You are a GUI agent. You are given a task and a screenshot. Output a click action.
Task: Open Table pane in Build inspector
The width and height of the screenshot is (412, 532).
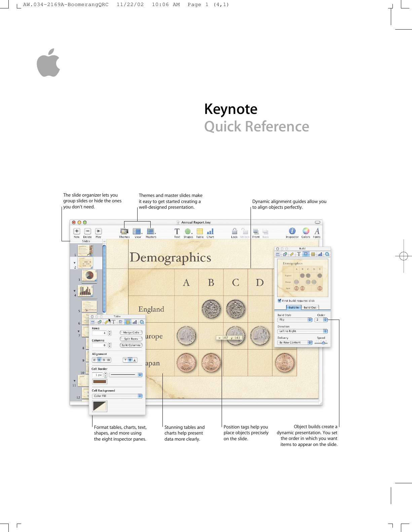[313, 254]
